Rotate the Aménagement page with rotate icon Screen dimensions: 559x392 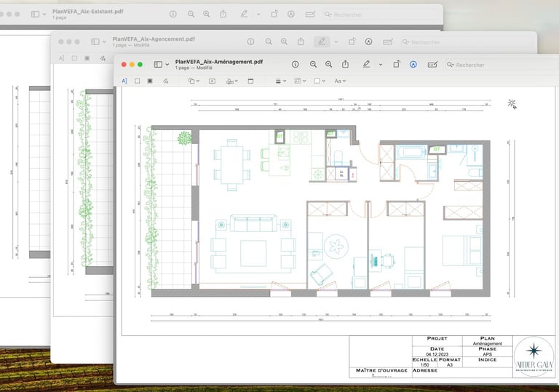(397, 65)
